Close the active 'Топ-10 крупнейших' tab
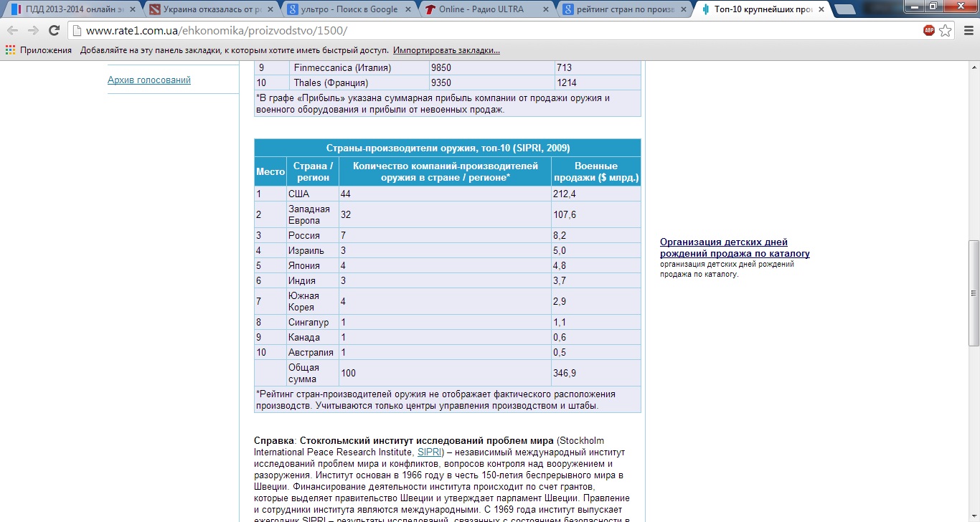Image resolution: width=980 pixels, height=522 pixels. (x=822, y=10)
